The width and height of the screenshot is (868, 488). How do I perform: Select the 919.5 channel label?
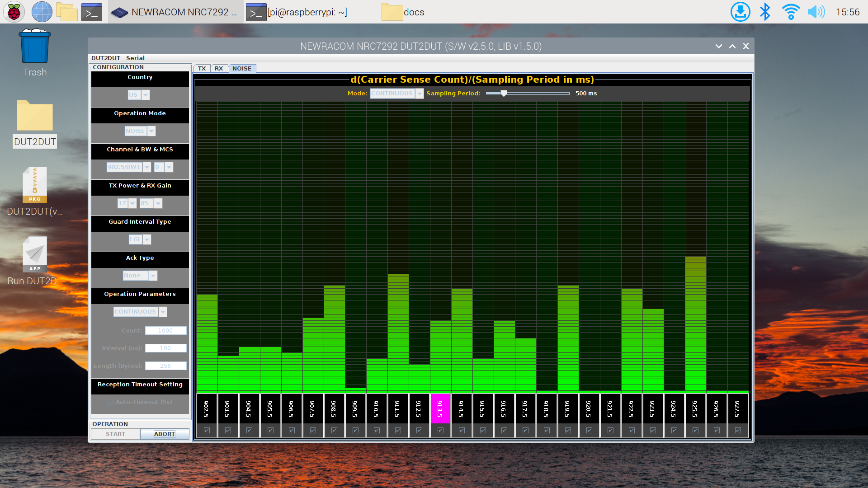568,408
